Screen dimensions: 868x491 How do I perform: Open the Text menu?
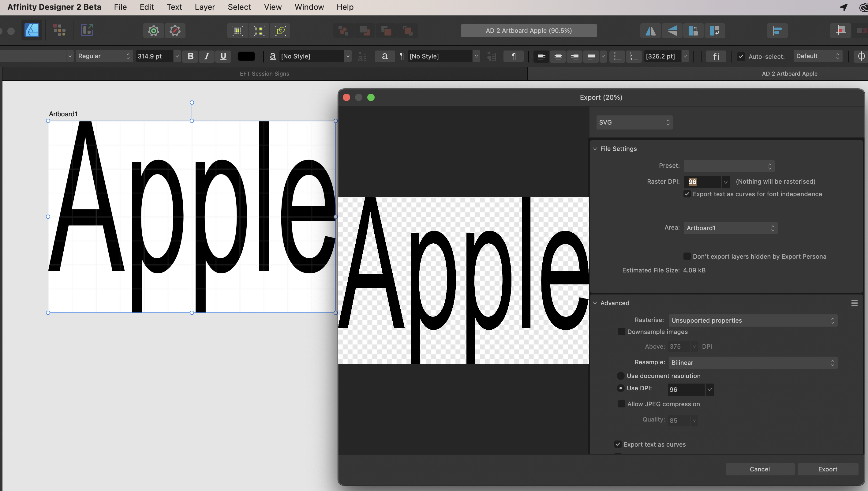174,7
